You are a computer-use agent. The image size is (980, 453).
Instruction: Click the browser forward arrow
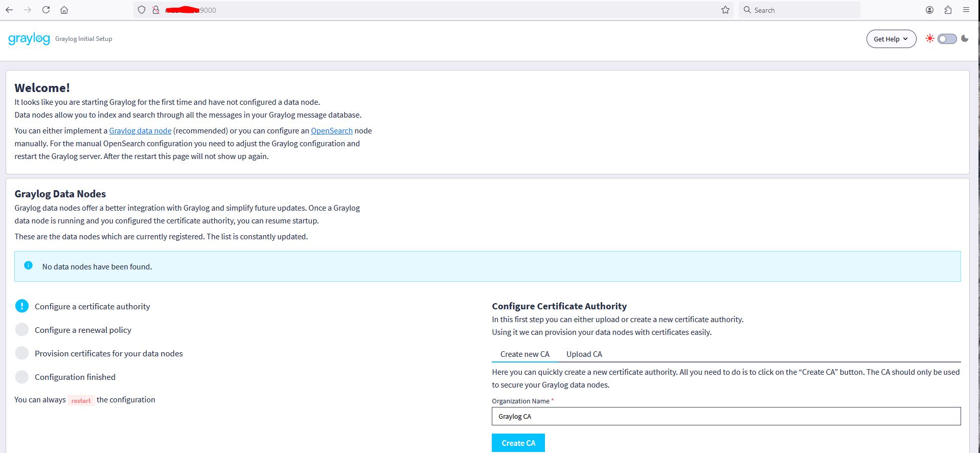coord(28,10)
